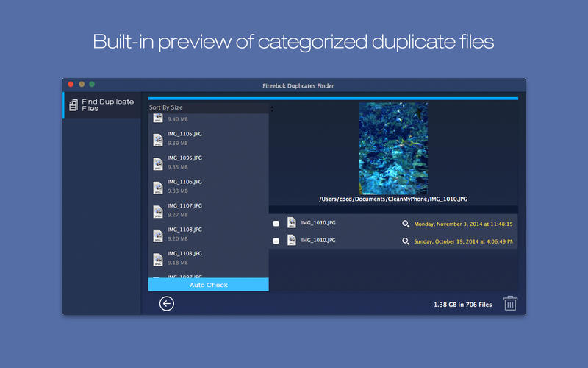Click the blue progress bar at top
The width and height of the screenshot is (588, 368).
pos(333,98)
